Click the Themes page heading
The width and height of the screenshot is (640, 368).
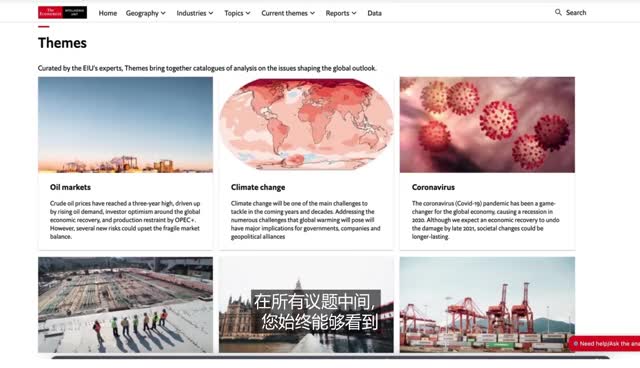62,43
